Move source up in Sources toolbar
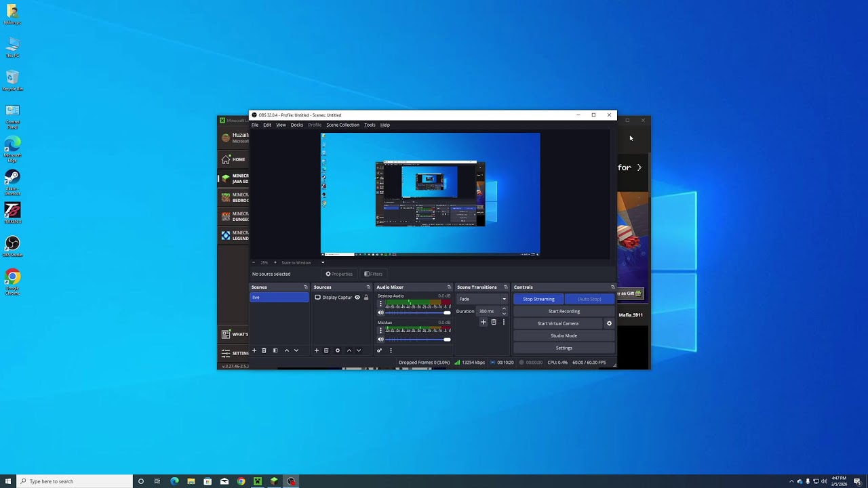868x488 pixels. pos(349,350)
